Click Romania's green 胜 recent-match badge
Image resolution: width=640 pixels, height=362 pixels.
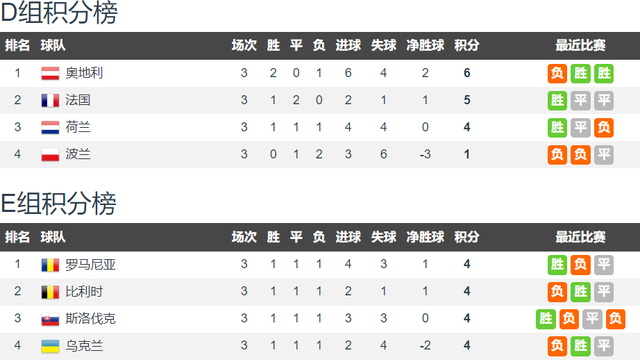point(557,264)
